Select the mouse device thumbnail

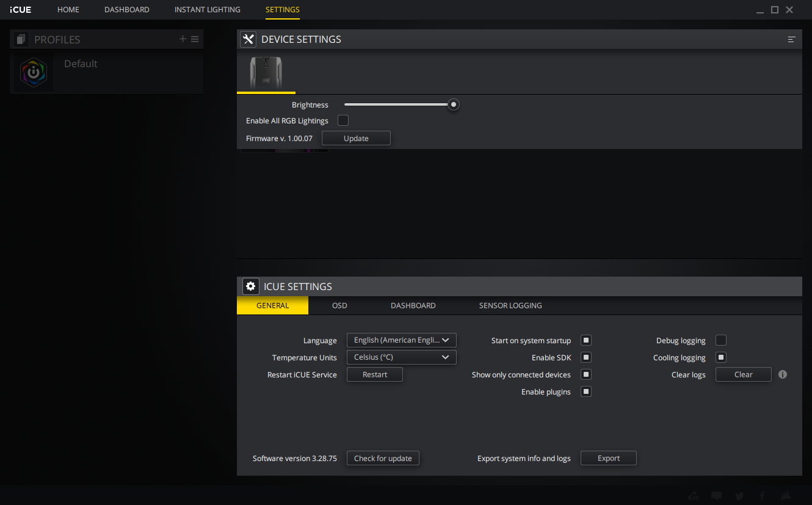point(266,73)
